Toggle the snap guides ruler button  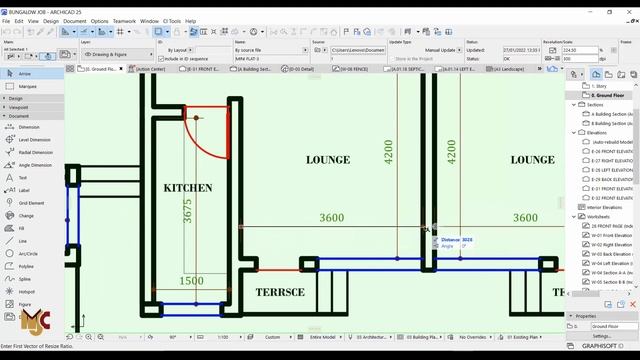84,31
